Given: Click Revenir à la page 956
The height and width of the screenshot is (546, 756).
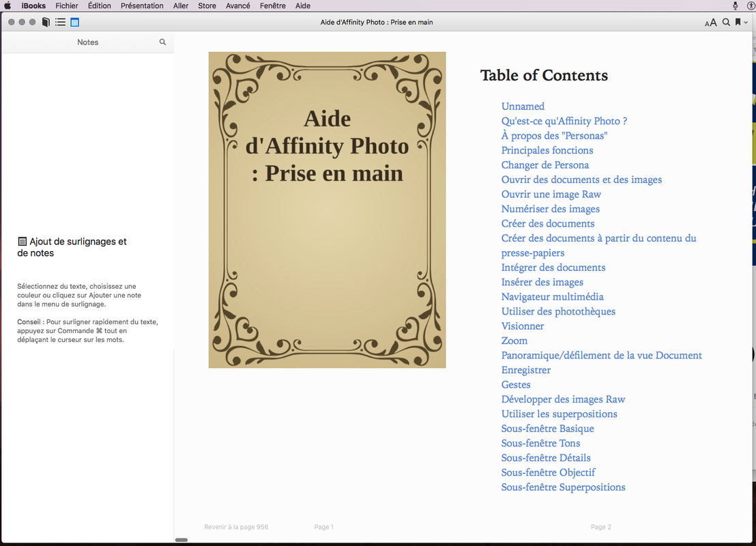Looking at the screenshot, I should click(x=236, y=527).
